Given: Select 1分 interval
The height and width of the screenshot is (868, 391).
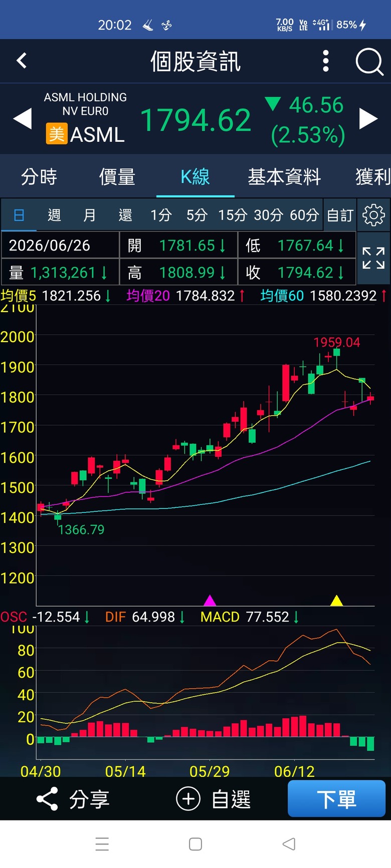Looking at the screenshot, I should (x=161, y=215).
